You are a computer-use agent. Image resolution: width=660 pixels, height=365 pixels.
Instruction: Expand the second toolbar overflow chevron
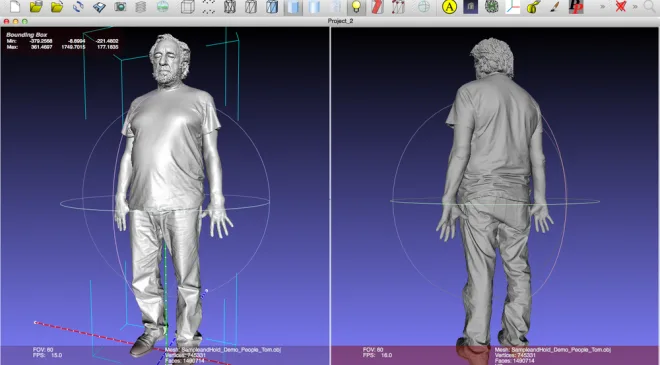635,6
